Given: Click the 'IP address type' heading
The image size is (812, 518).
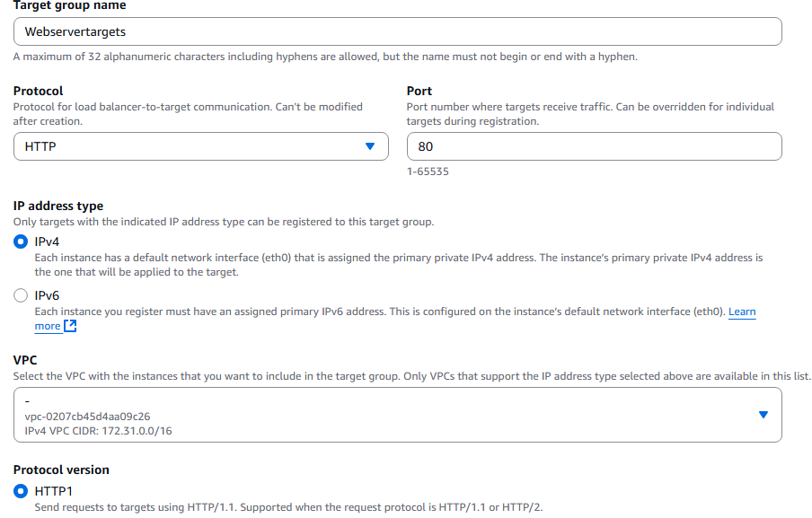Looking at the screenshot, I should click(58, 206).
